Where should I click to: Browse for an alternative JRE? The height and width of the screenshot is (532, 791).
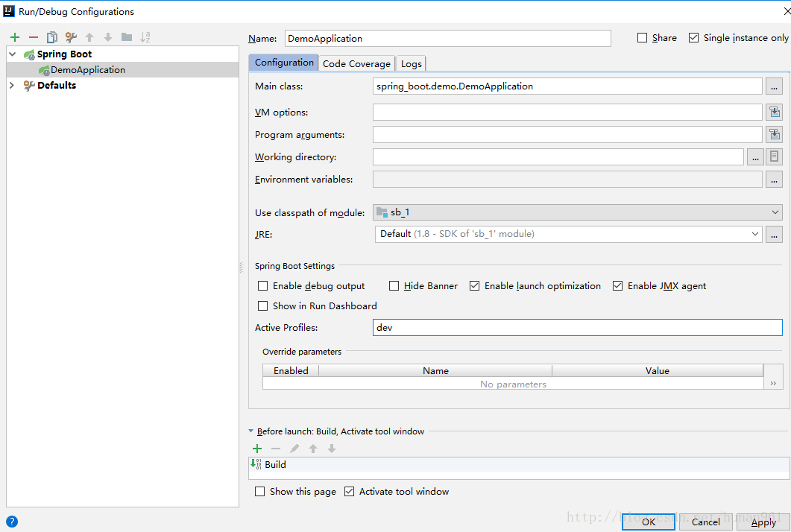(774, 234)
